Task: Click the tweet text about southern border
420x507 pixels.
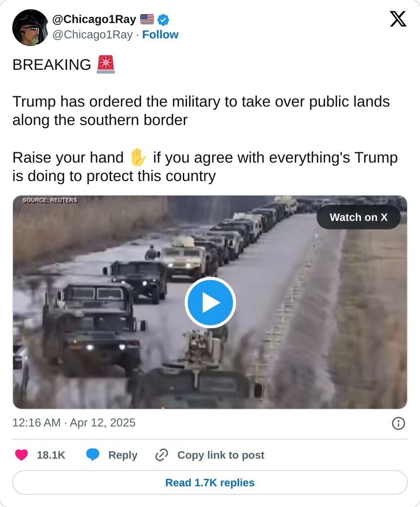Action: pyautogui.click(x=201, y=110)
